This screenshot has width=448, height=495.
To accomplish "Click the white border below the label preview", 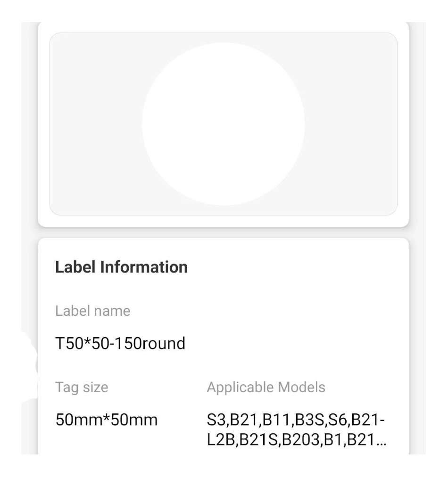I will pyautogui.click(x=223, y=221).
